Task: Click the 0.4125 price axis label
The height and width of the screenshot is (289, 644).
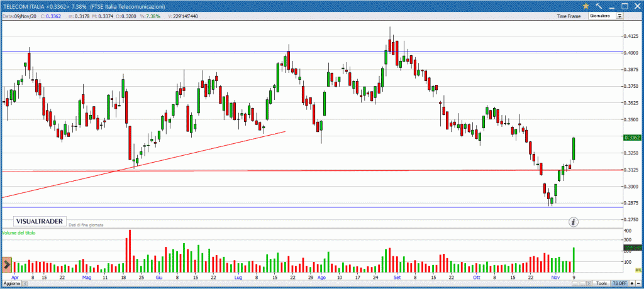Action: [x=632, y=36]
